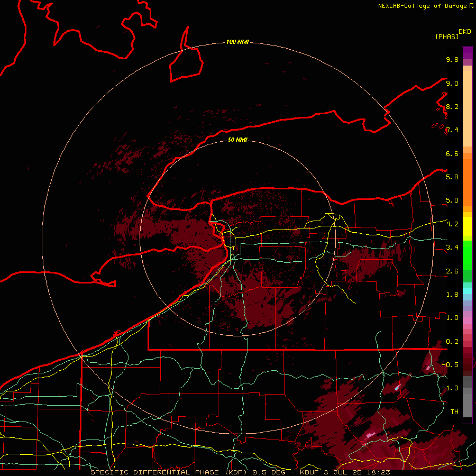
Task: Click the TH threshold label on the scale
Action: point(454,412)
